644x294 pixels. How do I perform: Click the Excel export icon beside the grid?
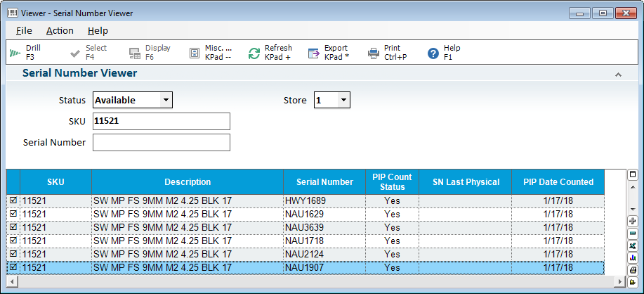point(632,245)
